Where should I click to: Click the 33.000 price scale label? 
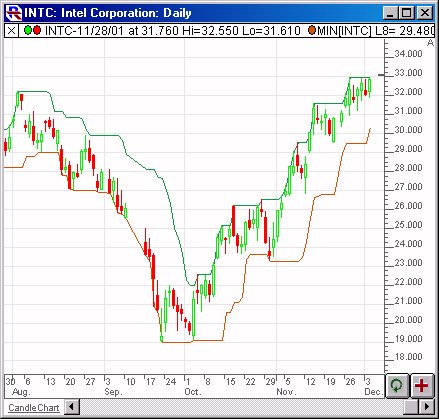click(408, 73)
